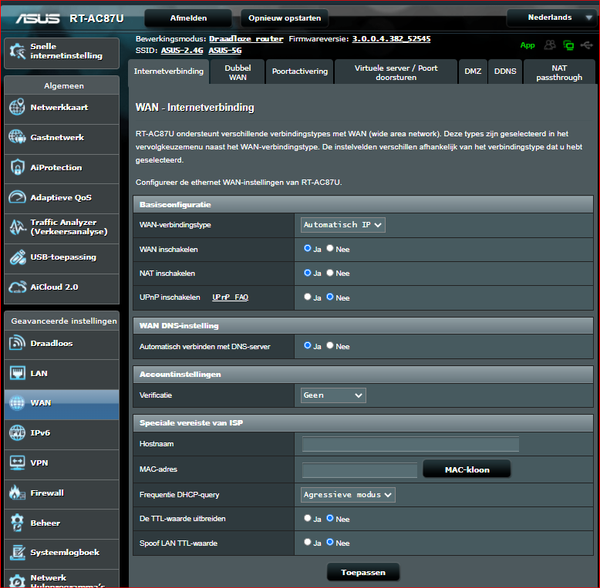Click the green App link
The image size is (600, 588).
[527, 45]
